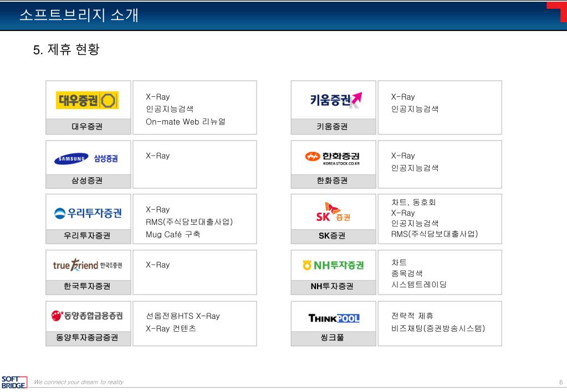Click 선옵전용HTS X-Ray text
The height and width of the screenshot is (392, 567).
point(182,316)
